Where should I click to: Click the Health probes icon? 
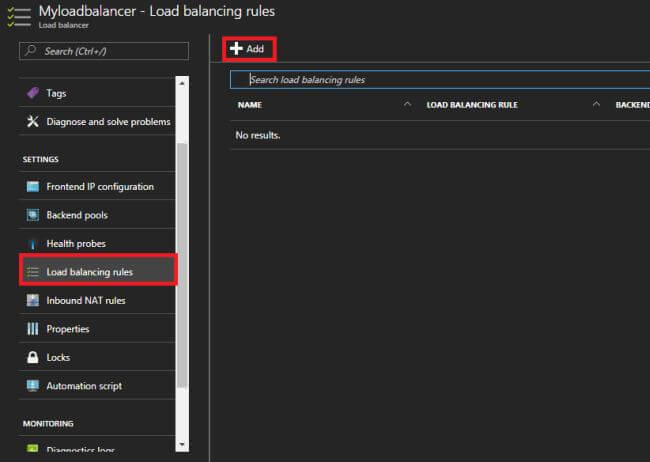(33, 244)
